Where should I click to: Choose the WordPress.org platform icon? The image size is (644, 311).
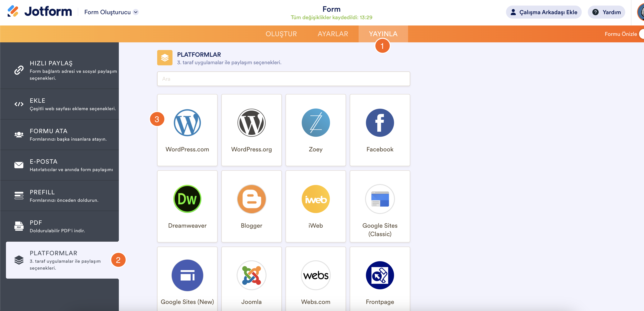point(251,123)
